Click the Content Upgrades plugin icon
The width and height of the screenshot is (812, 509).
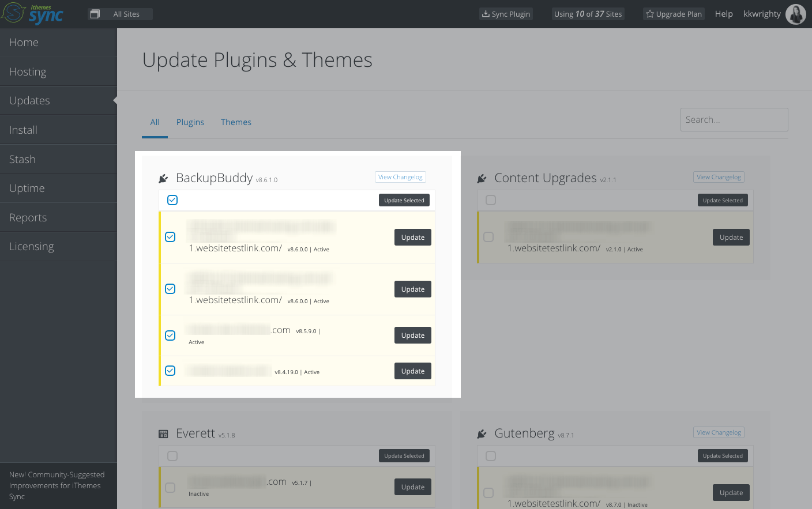point(482,179)
